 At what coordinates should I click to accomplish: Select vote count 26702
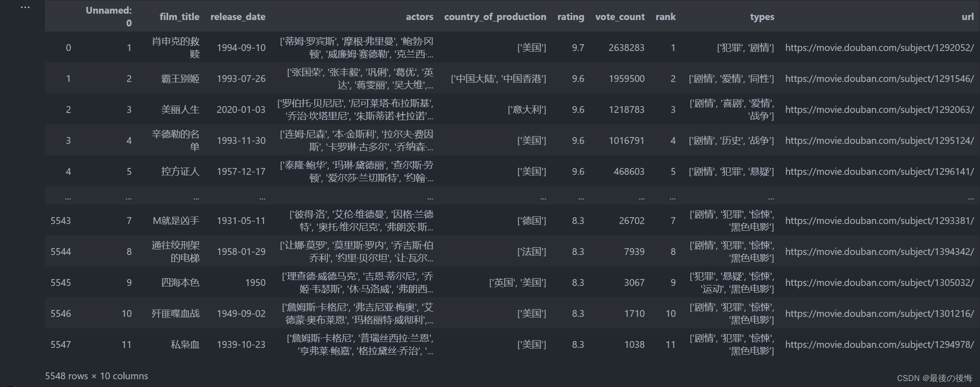click(632, 221)
